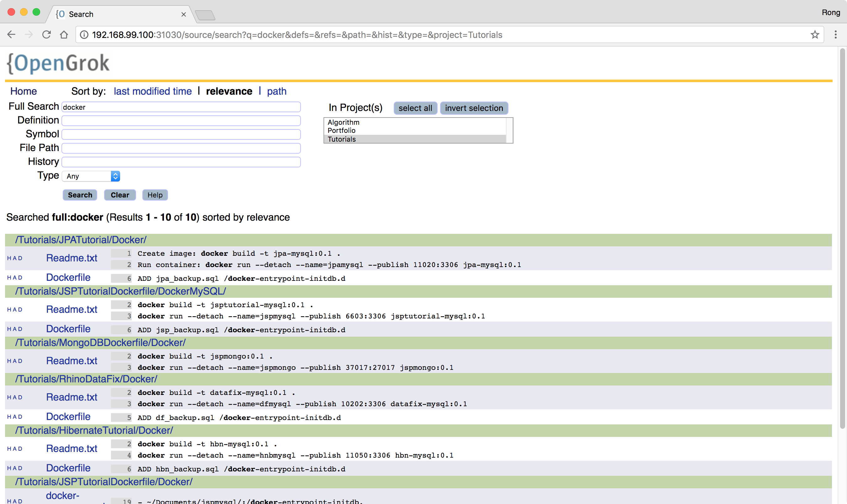Open /Tutorials/RhinoDataFix/Docker/ directory link
This screenshot has height=504, width=847.
pyautogui.click(x=86, y=379)
